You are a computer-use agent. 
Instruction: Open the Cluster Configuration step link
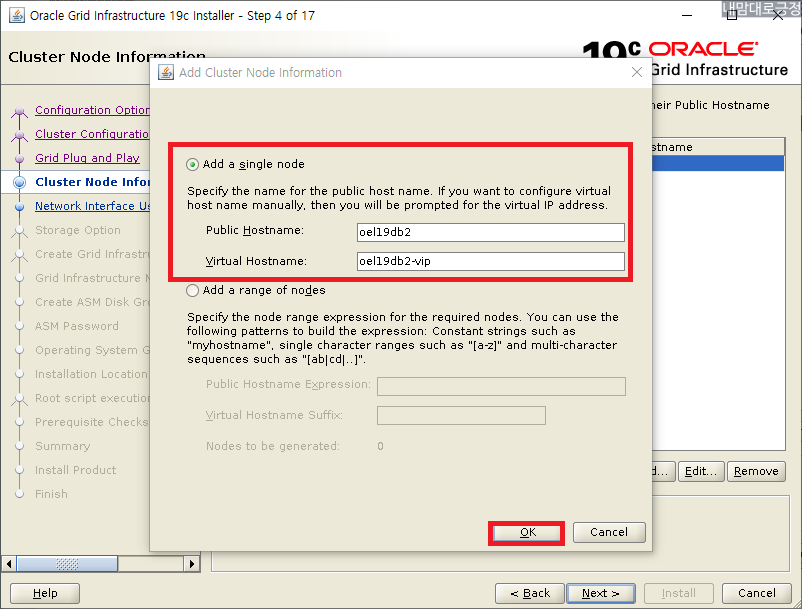[92, 134]
